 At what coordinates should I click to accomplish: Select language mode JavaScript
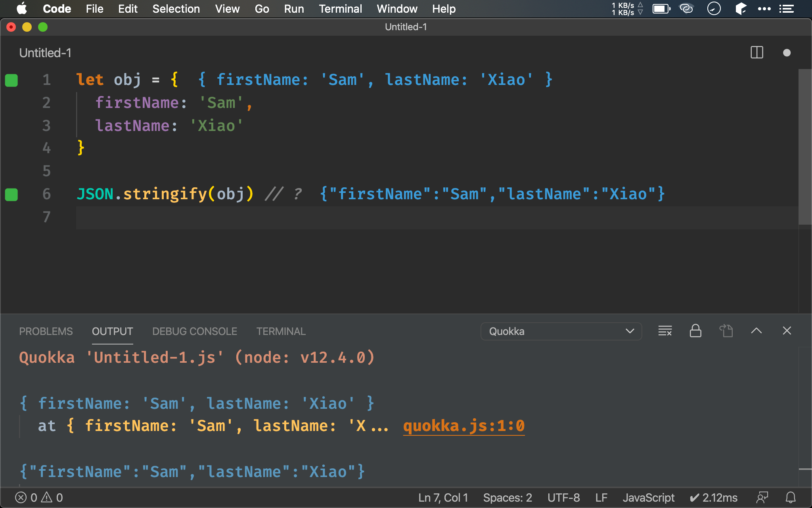(648, 498)
